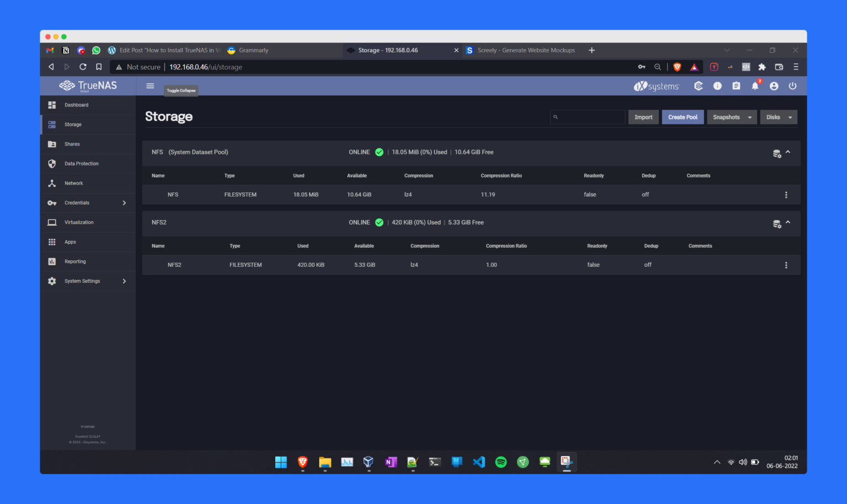Click the green ONLINE status check for NFS2
The height and width of the screenshot is (504, 847).
click(x=379, y=223)
